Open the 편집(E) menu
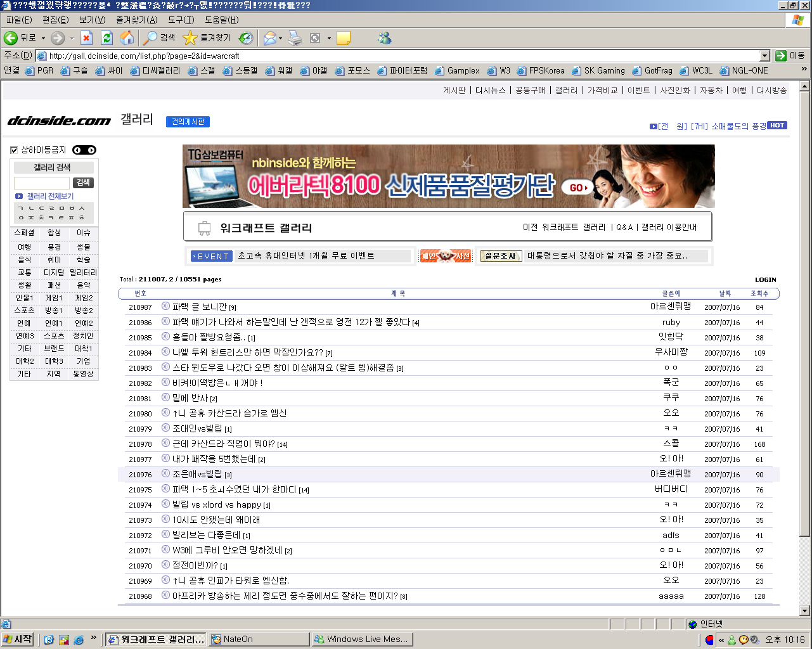This screenshot has width=812, height=649. pos(55,20)
